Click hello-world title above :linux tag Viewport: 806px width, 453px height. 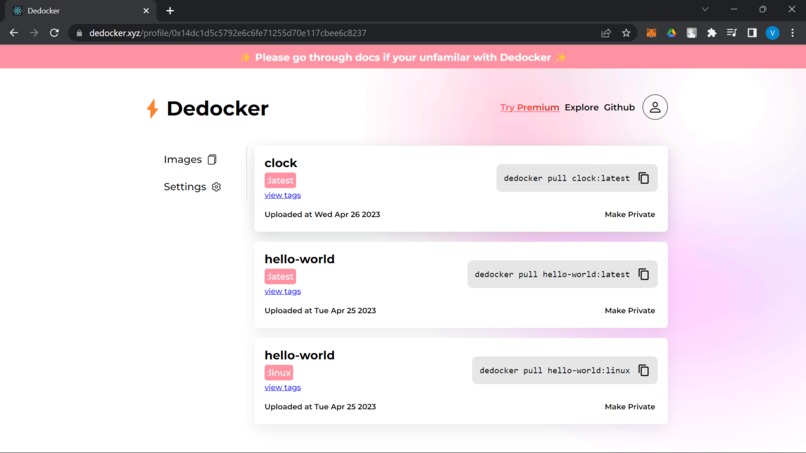click(x=299, y=355)
